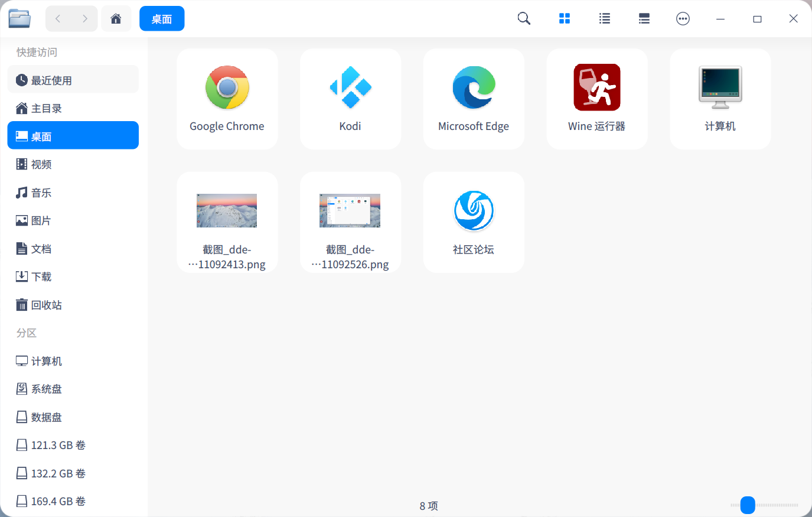Switch to compact tree view
Screen dimensions: 812x517
pos(644,19)
